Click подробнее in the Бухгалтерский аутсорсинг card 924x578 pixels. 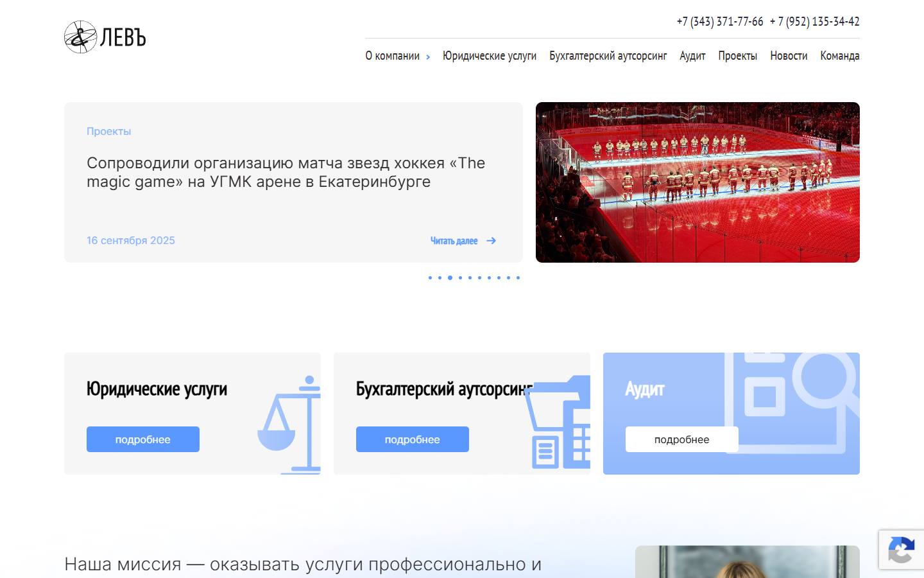click(413, 439)
